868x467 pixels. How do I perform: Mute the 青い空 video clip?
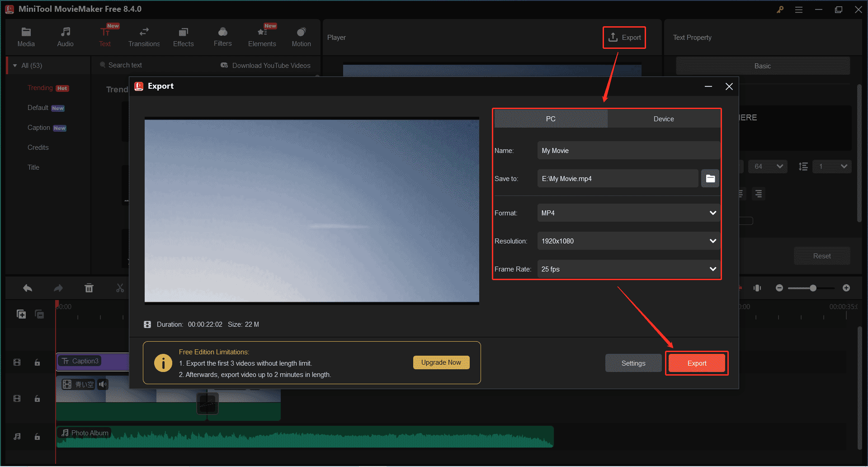(103, 384)
